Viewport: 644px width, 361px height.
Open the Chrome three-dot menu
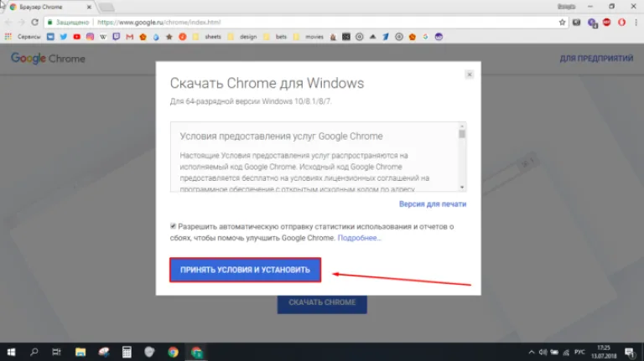click(x=636, y=22)
